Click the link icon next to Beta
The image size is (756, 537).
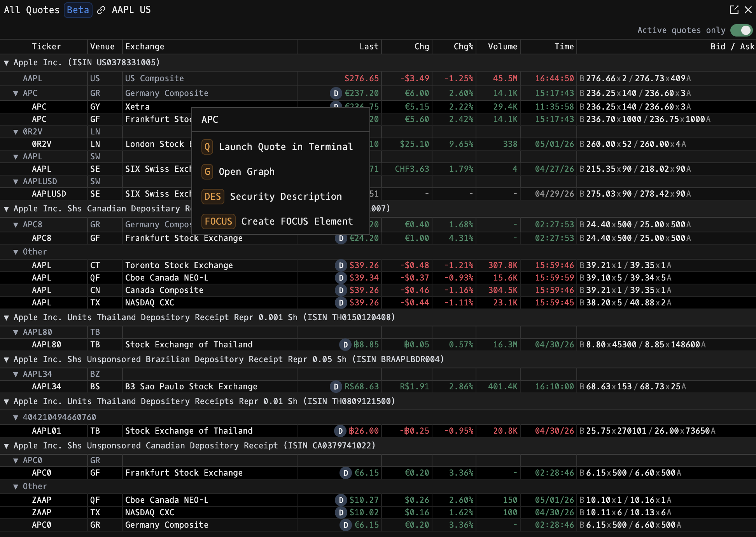pos(101,10)
